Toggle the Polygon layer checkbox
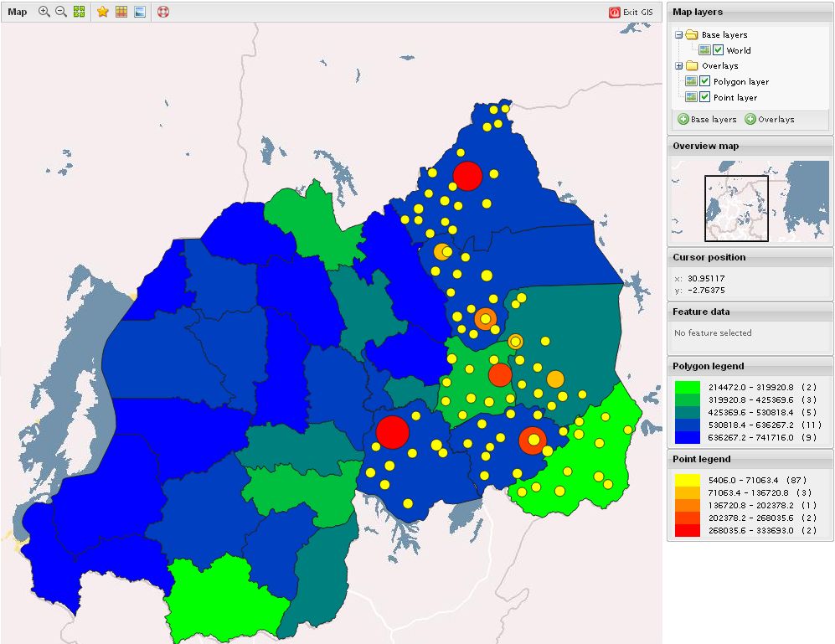 tap(705, 81)
